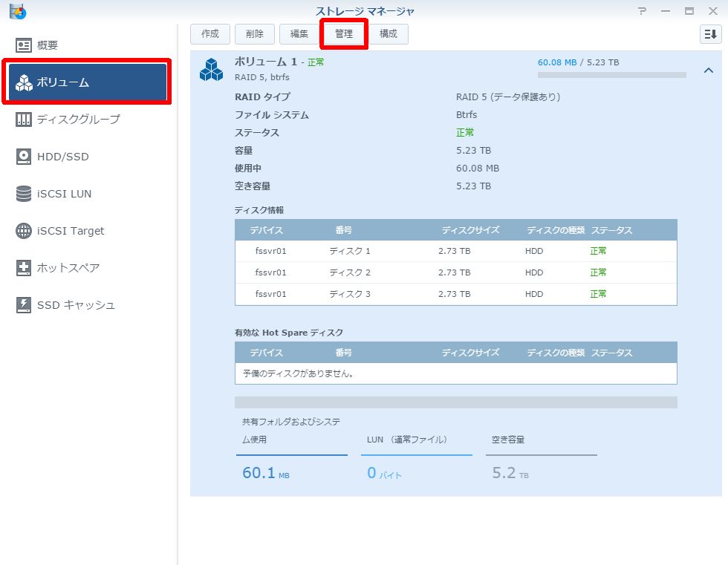Viewport: 728px width, 565px height.
Task: Click the 番号 column header in disk info
Action: pos(343,230)
